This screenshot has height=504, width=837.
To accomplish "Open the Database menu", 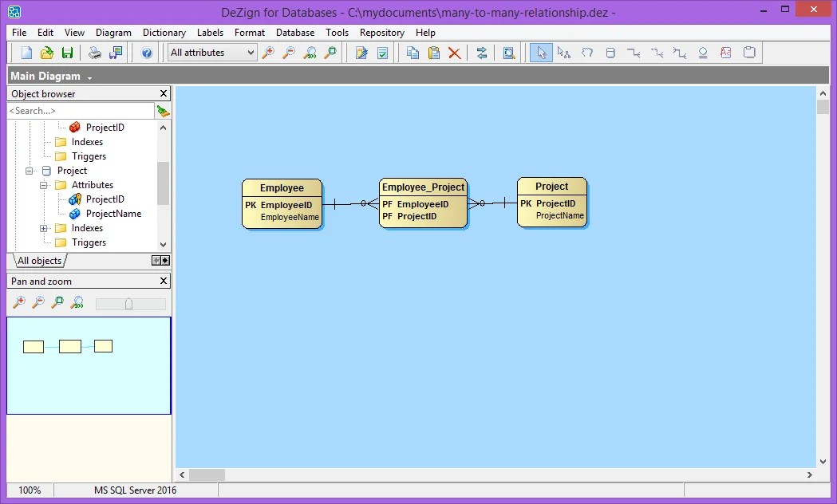I will click(294, 33).
